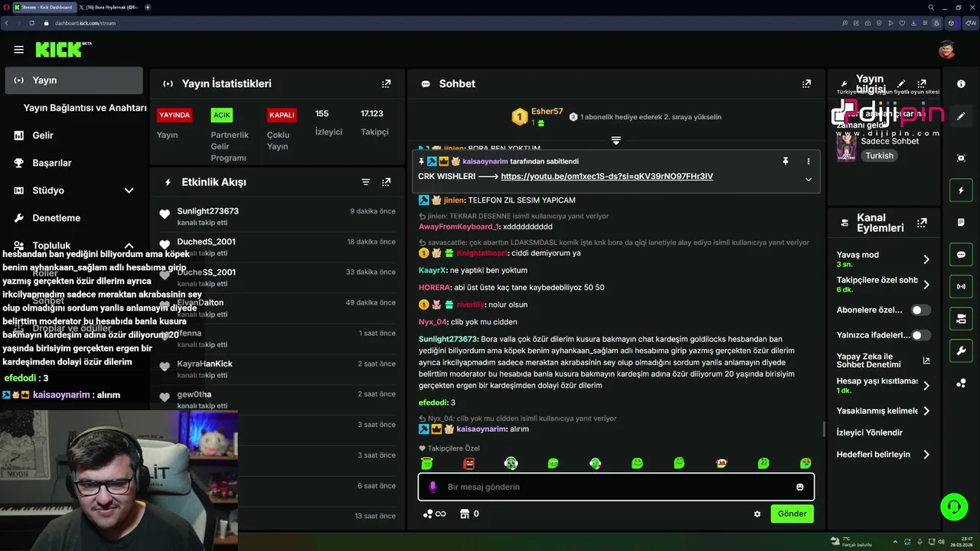Viewport: 980px width, 551px height.
Task: Open Etkinlik Akışı filter options
Action: click(365, 182)
